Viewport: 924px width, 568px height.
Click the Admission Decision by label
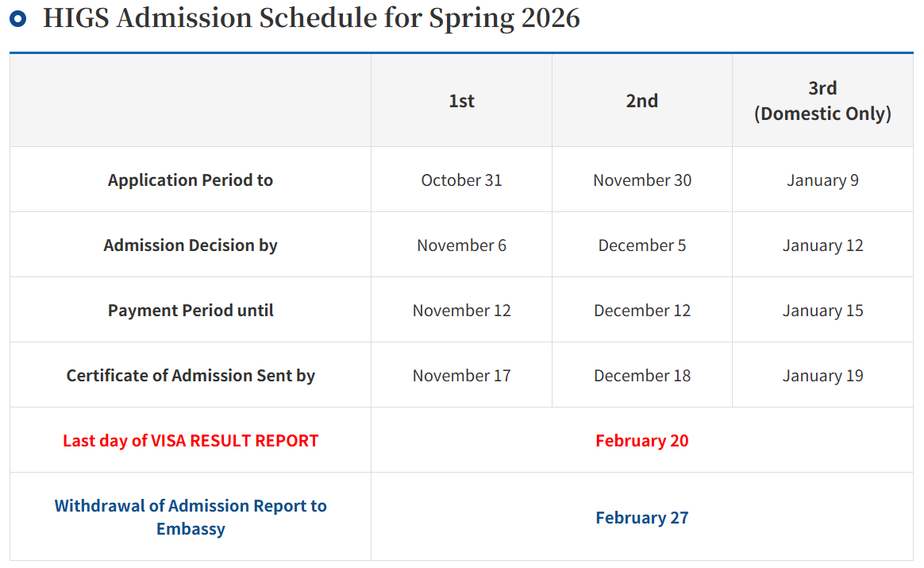191,245
